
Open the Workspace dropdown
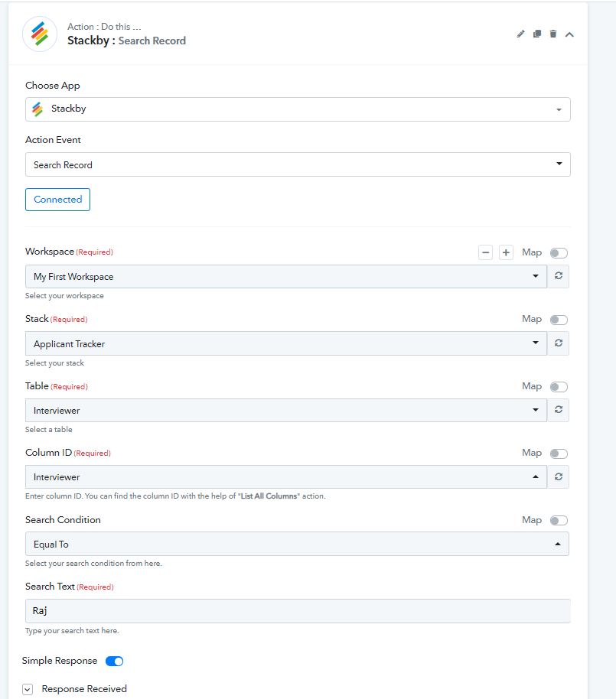[286, 276]
